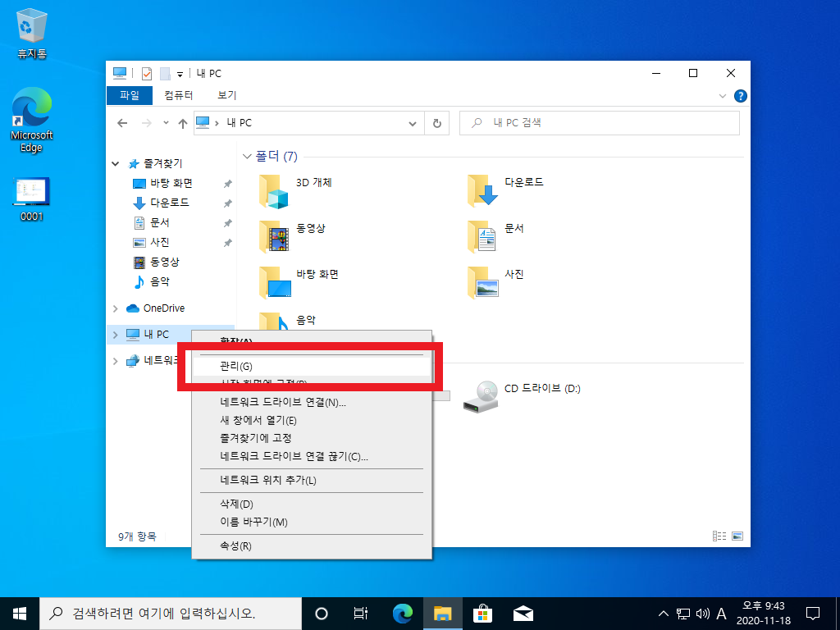
Task: Open the 컴퓨터 ribbon tab
Action: pos(179,95)
